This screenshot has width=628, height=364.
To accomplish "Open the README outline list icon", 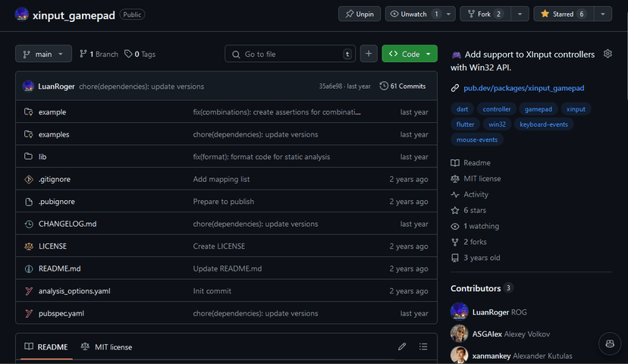I will tap(423, 347).
